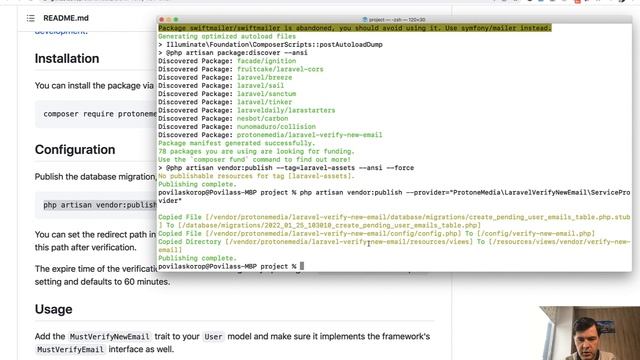The image size is (640, 360).
Task: Select the 'php artisan vendor:publish' README code block
Action: [96, 205]
